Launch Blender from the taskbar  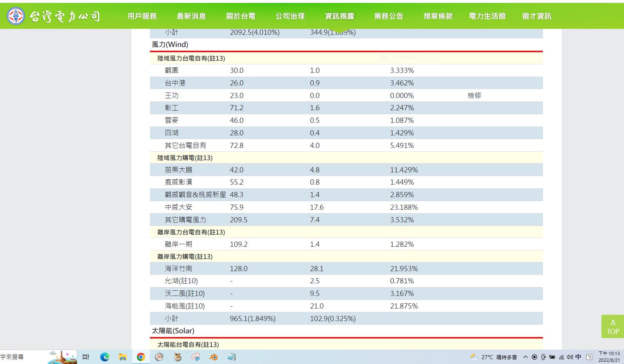tap(214, 357)
